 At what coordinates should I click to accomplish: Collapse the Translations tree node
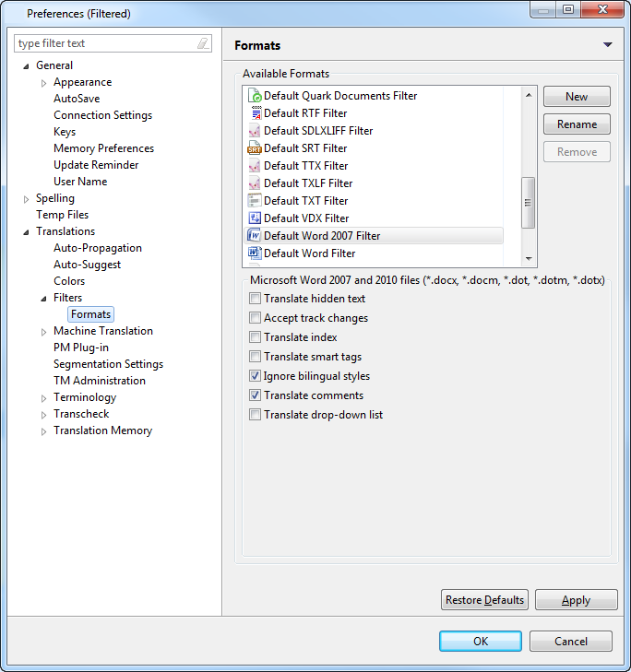(26, 232)
